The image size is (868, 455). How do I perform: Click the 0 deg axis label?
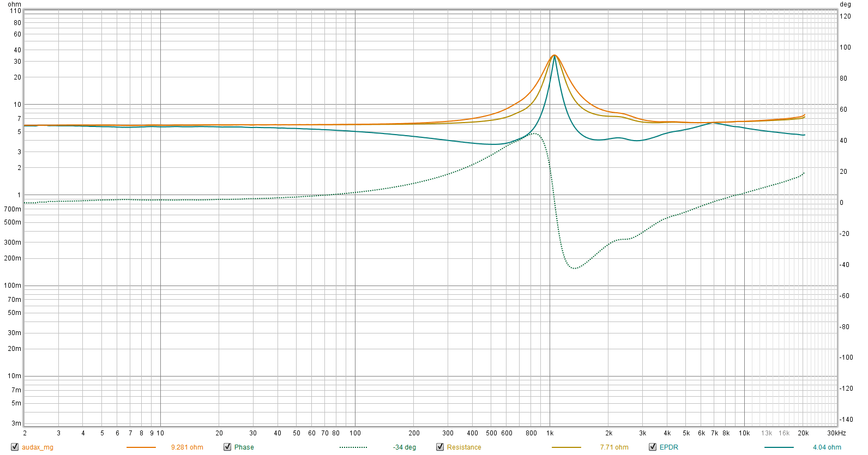(842, 203)
